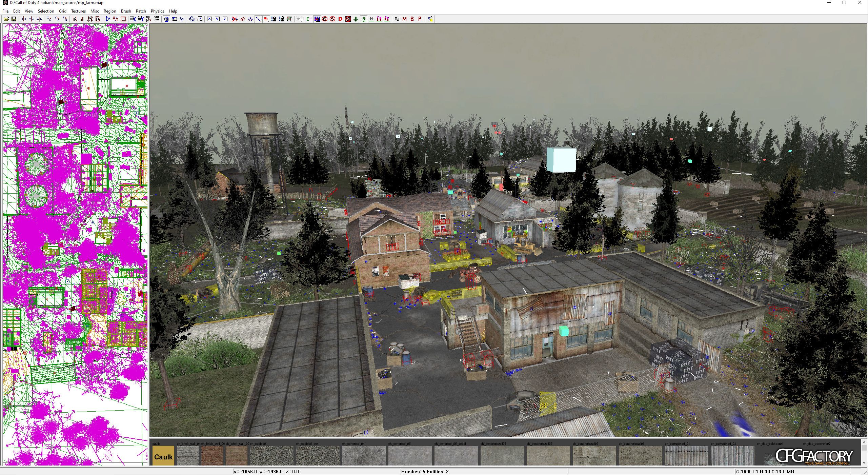Toggle the camera view button
868x475 pixels.
tap(166, 19)
